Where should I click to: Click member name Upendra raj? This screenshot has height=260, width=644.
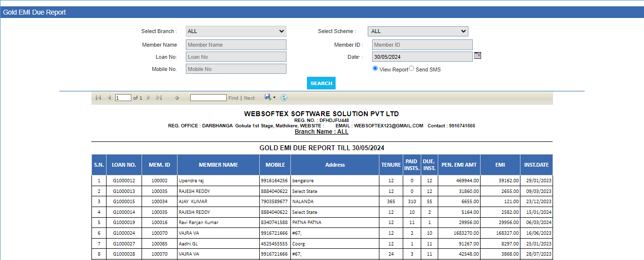point(191,181)
